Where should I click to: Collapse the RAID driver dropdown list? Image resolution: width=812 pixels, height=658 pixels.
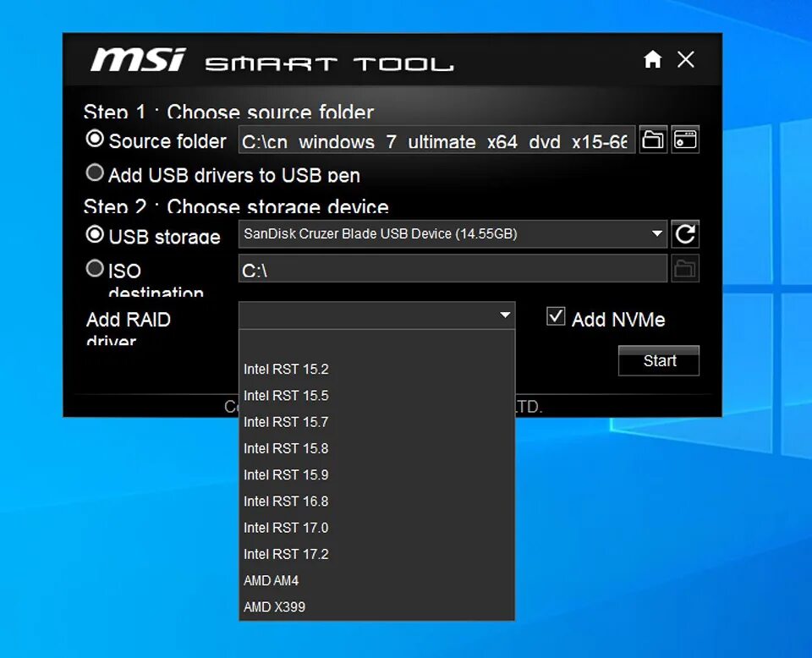[505, 315]
